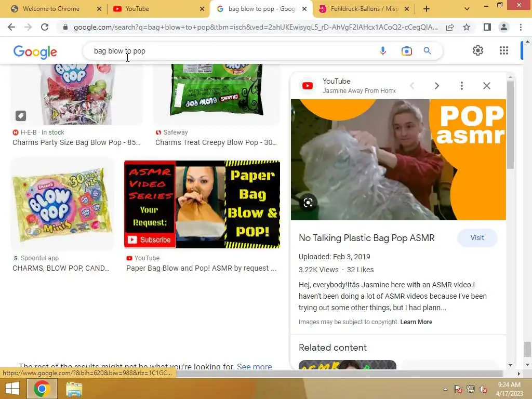Click the horizontal scrollbar right arrow
Screen dimensions: 532x399
coord(518,374)
